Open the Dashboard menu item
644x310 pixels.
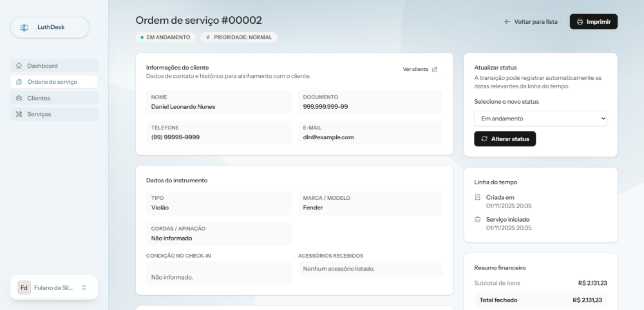coord(54,66)
